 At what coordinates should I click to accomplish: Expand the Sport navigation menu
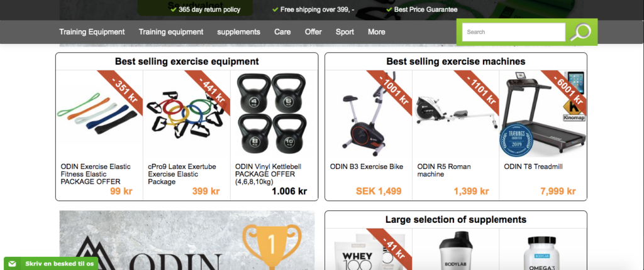345,32
